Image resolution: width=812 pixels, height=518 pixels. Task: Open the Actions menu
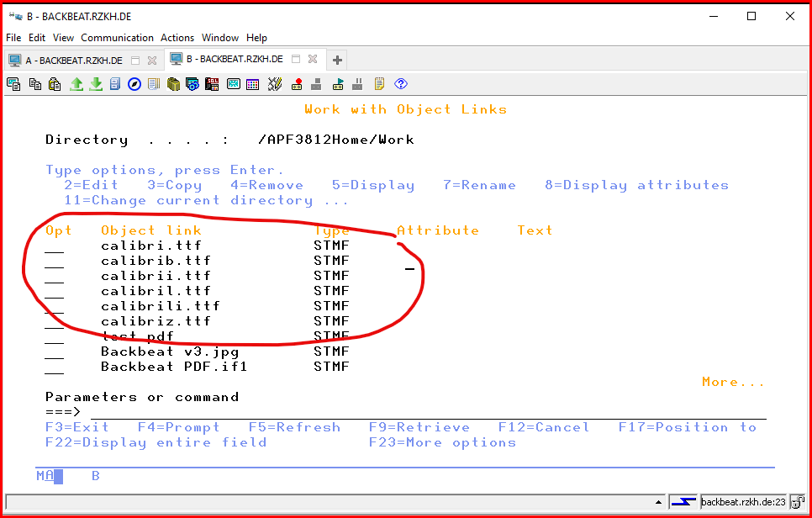tap(177, 38)
